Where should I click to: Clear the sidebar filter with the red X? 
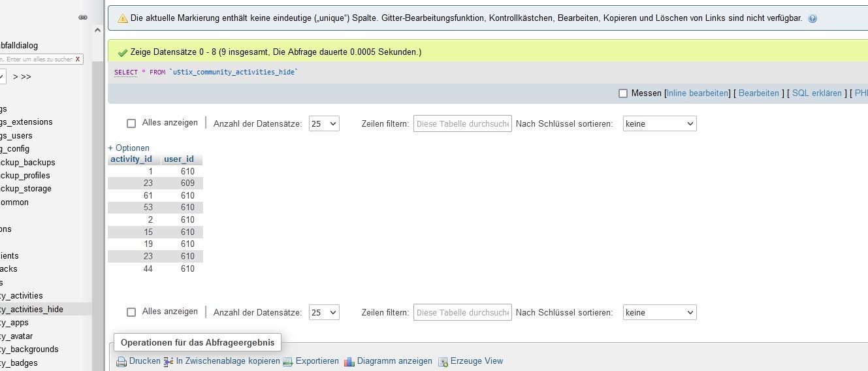pyautogui.click(x=78, y=59)
